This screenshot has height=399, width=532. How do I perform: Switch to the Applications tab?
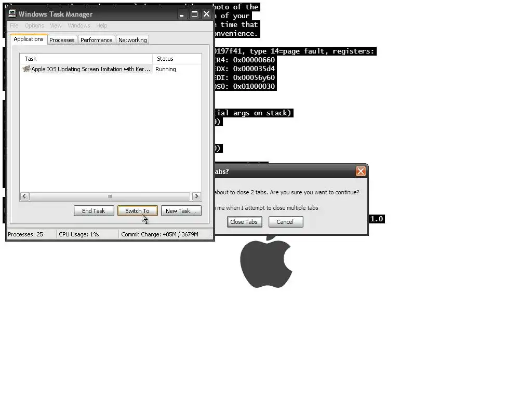29,39
